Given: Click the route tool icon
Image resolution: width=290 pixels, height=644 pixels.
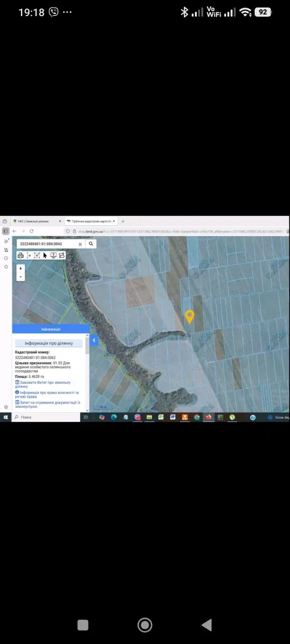Looking at the screenshot, I should coord(62,255).
